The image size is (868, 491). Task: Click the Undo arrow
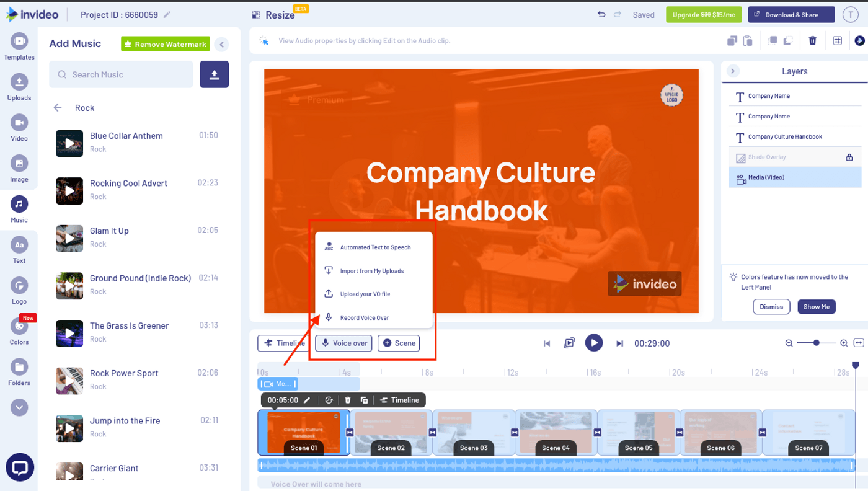(x=601, y=15)
